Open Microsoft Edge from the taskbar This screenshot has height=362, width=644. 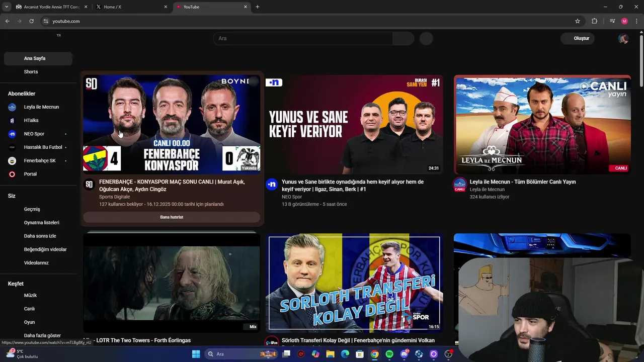coord(345,354)
